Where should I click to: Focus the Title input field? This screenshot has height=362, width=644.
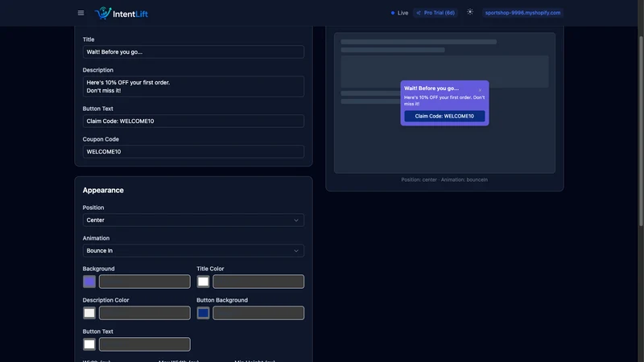pyautogui.click(x=193, y=51)
